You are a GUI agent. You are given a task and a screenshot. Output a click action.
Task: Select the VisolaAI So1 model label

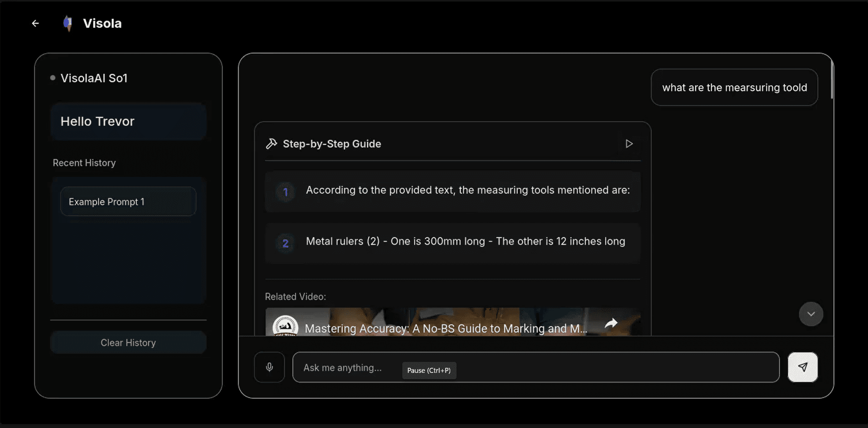coord(94,78)
